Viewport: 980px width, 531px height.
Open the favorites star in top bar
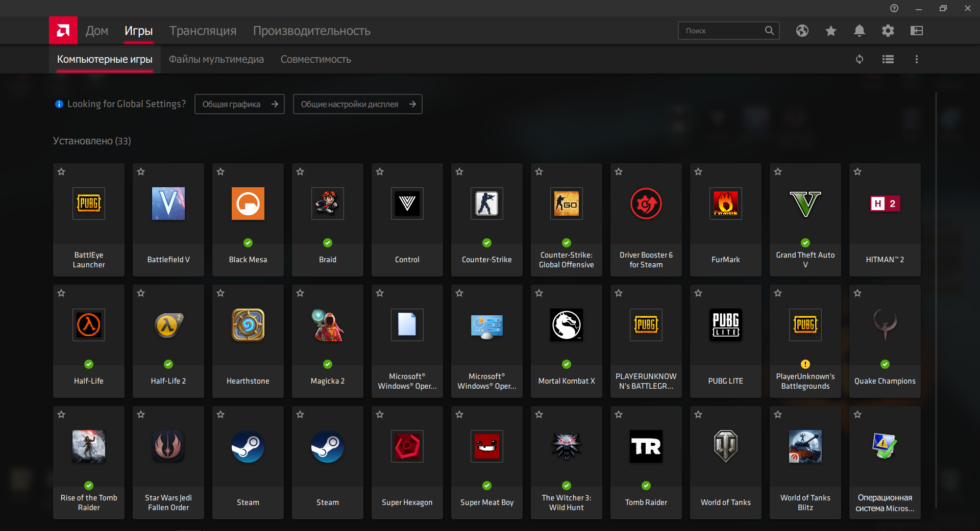(831, 31)
